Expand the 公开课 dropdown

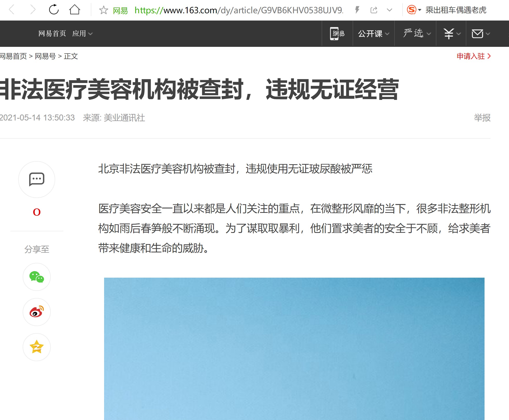[374, 34]
